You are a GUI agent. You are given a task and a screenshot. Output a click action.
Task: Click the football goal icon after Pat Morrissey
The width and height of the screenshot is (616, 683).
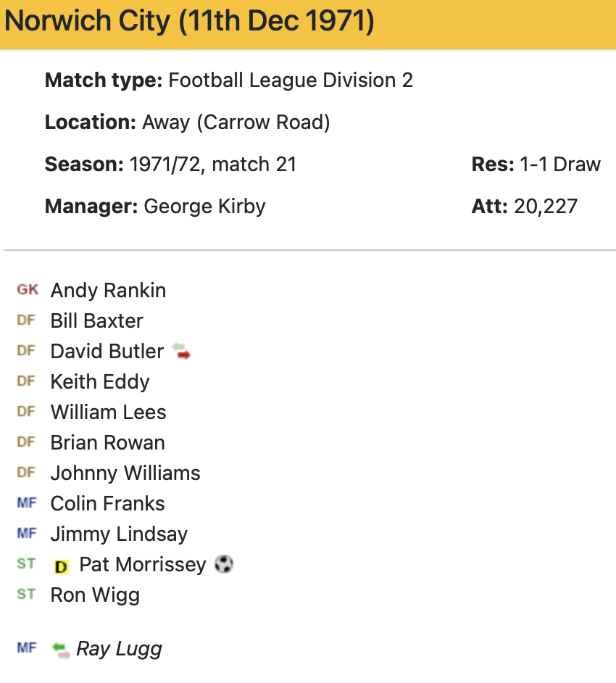tap(224, 564)
